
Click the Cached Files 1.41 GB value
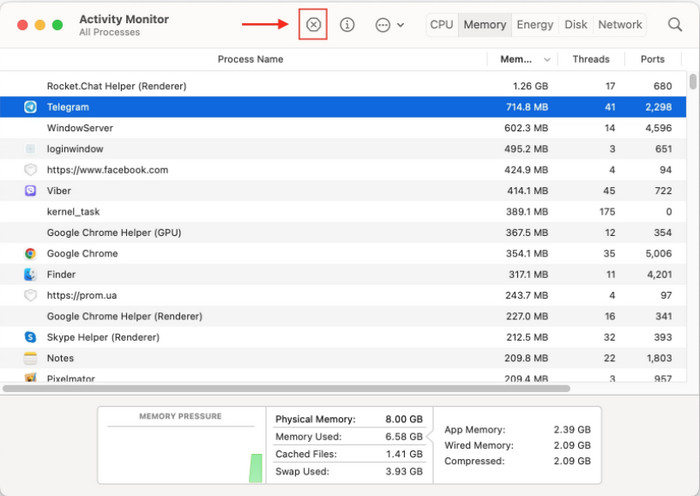[x=404, y=454]
